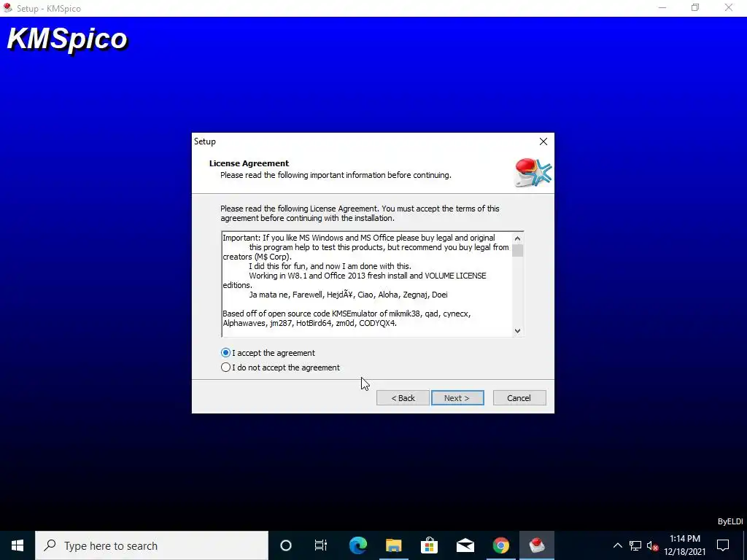The image size is (747, 560).
Task: Go back with the < Back button
Action: [403, 398]
